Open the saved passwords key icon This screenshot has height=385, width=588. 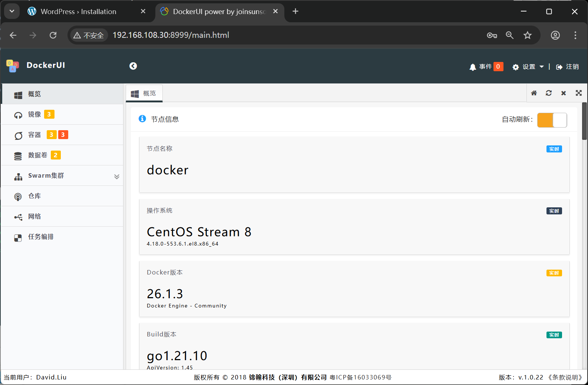[492, 35]
